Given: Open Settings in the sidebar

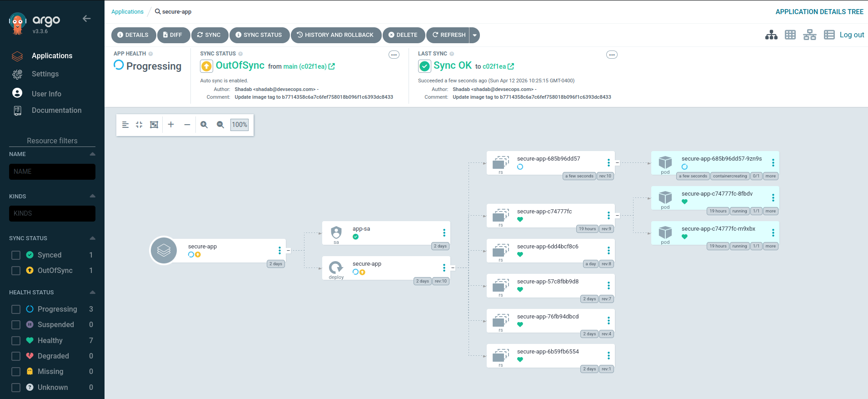Looking at the screenshot, I should 45,74.
